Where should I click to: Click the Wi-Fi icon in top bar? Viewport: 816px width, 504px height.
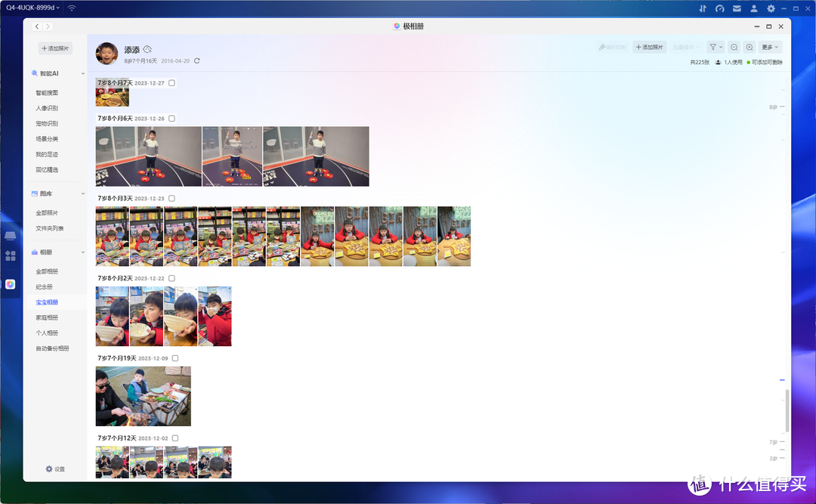point(72,8)
